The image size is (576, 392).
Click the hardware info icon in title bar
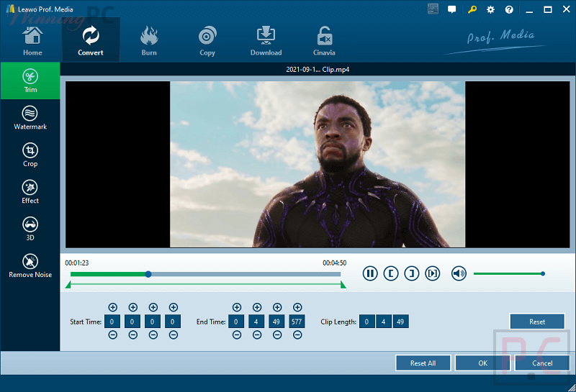433,9
